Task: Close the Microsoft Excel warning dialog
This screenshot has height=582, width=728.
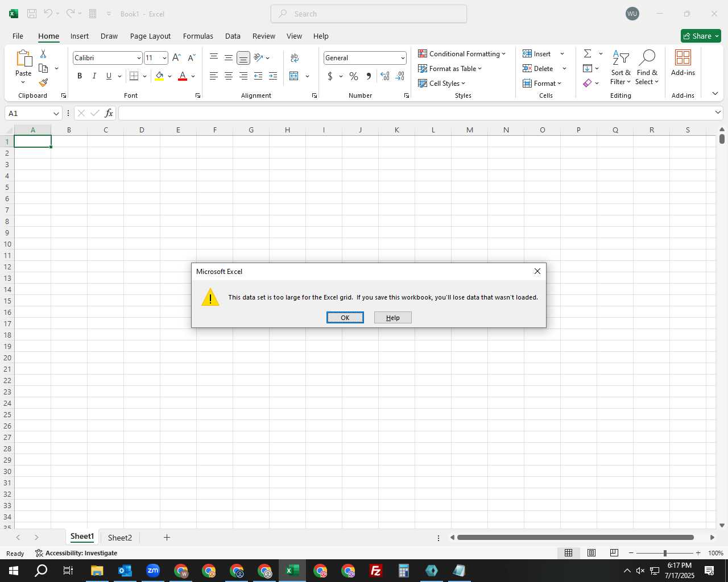Action: pyautogui.click(x=537, y=271)
